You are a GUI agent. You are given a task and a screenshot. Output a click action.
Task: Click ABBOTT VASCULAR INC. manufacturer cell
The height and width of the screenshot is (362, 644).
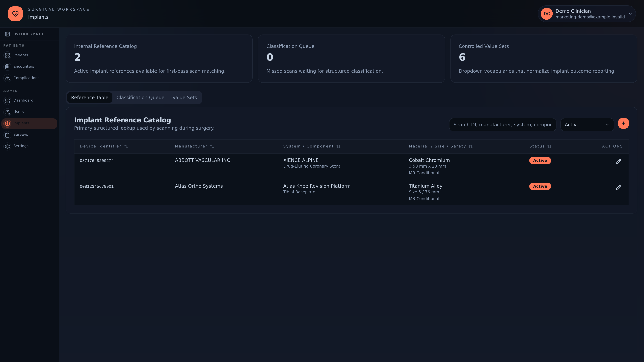(x=203, y=160)
